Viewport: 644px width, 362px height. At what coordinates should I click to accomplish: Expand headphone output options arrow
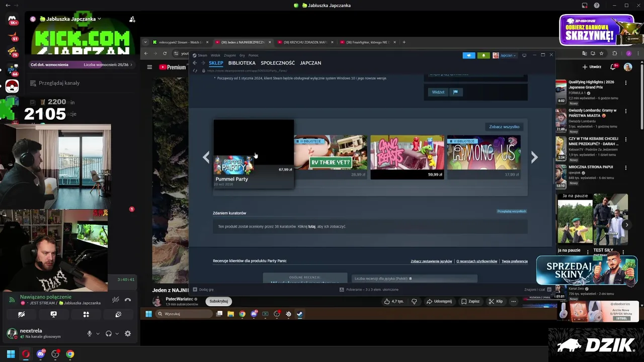[x=117, y=333]
